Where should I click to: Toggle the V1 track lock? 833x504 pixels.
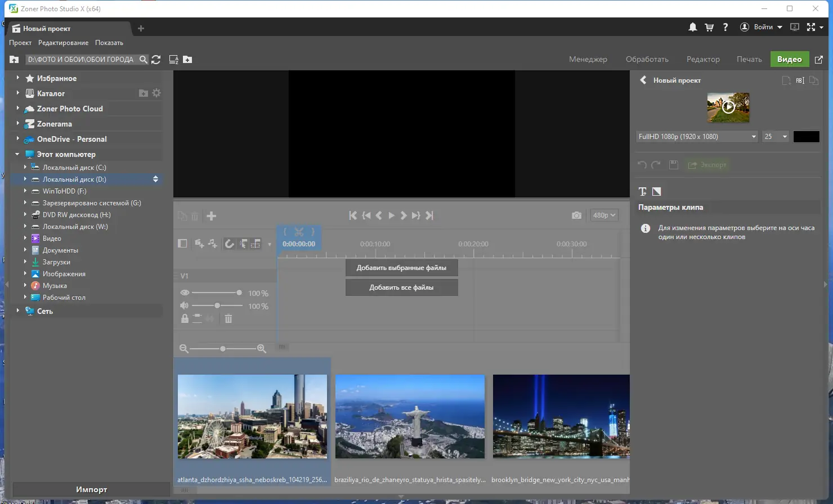pyautogui.click(x=185, y=319)
